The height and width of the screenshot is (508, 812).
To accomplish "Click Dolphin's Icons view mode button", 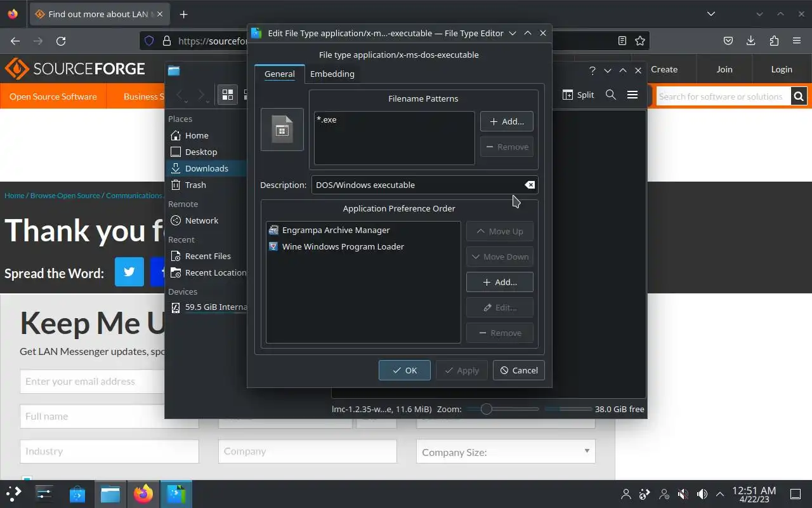I will tap(227, 95).
